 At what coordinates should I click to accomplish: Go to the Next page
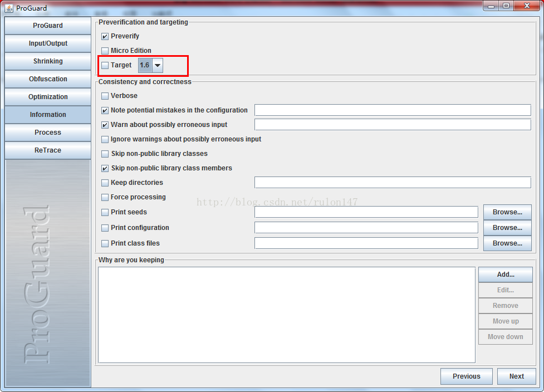pyautogui.click(x=517, y=376)
